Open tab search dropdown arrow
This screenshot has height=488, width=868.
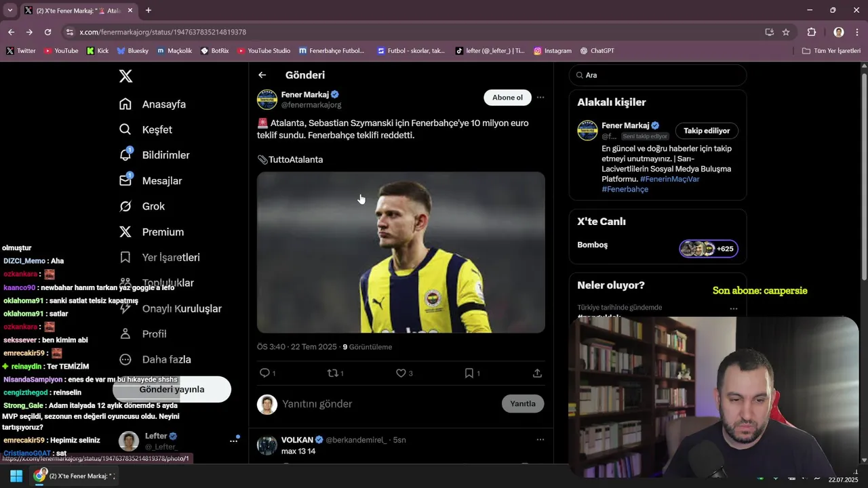pos(9,10)
